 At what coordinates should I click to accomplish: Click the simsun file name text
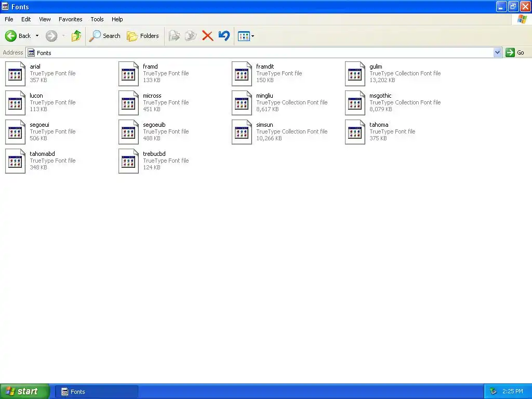pos(264,125)
